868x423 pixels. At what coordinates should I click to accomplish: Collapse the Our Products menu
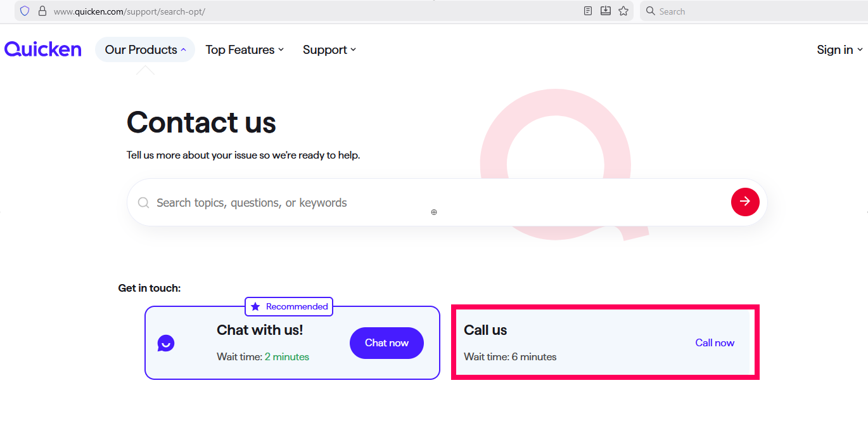click(145, 49)
